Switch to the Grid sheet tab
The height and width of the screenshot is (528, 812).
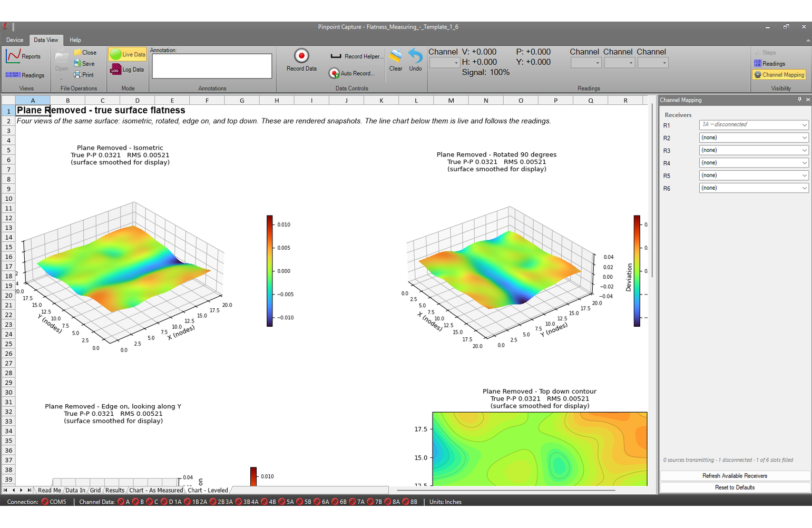pyautogui.click(x=95, y=490)
